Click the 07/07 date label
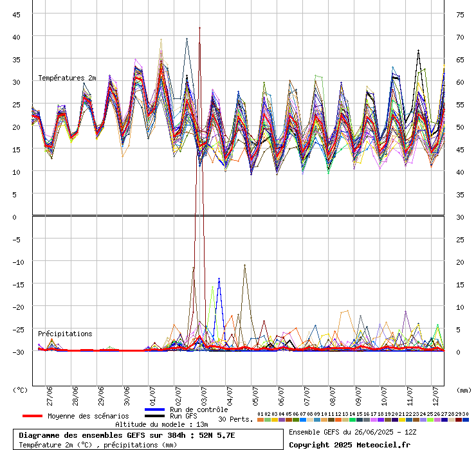Viewport: 476px width, 450px height. tap(307, 396)
